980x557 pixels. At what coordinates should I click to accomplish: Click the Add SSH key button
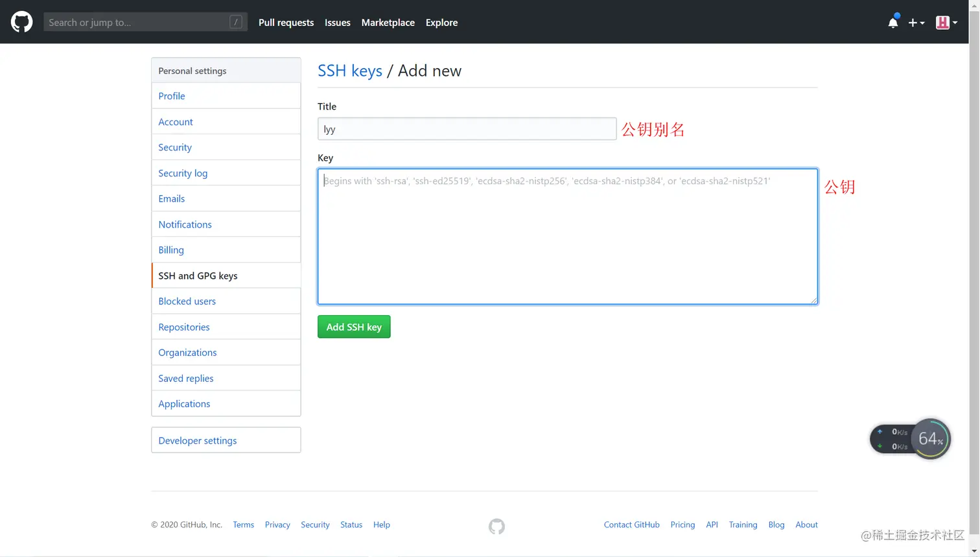point(354,327)
